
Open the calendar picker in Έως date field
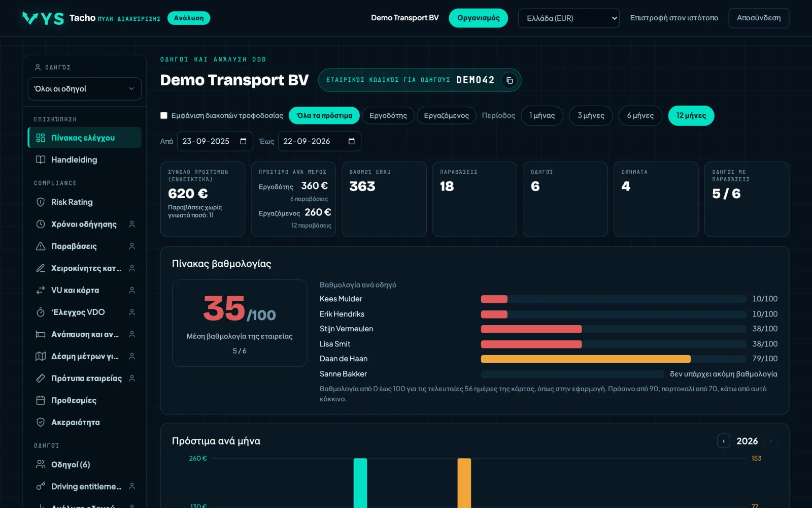point(351,141)
